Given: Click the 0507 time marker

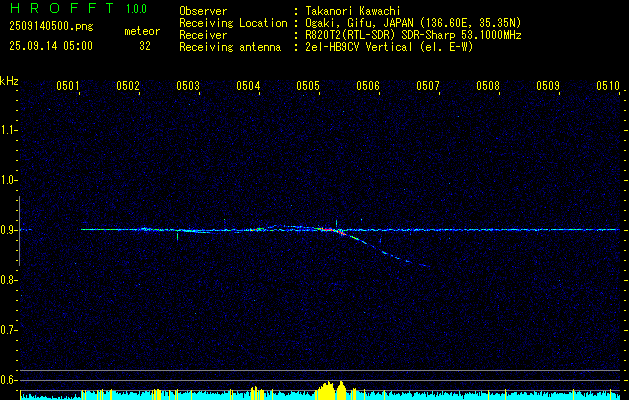Looking at the screenshot, I should (x=428, y=86).
